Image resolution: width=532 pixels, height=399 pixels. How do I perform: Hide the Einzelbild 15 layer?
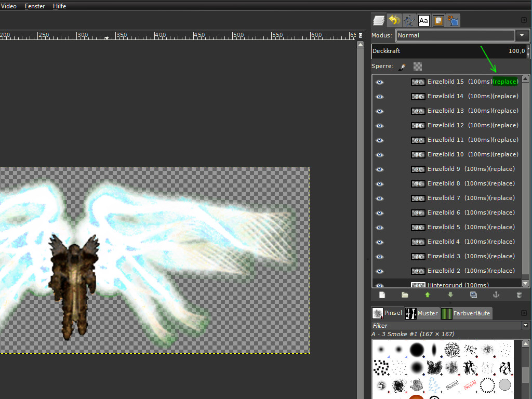click(x=380, y=82)
